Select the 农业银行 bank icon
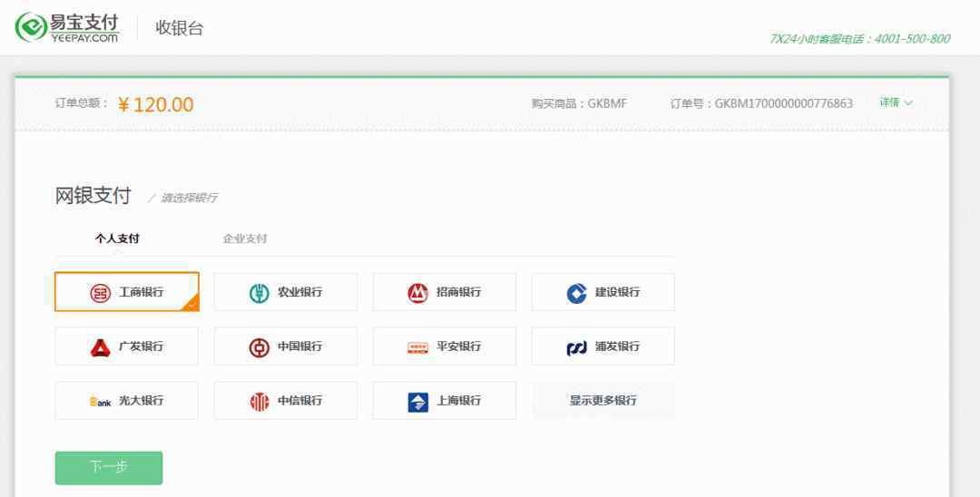 259,292
